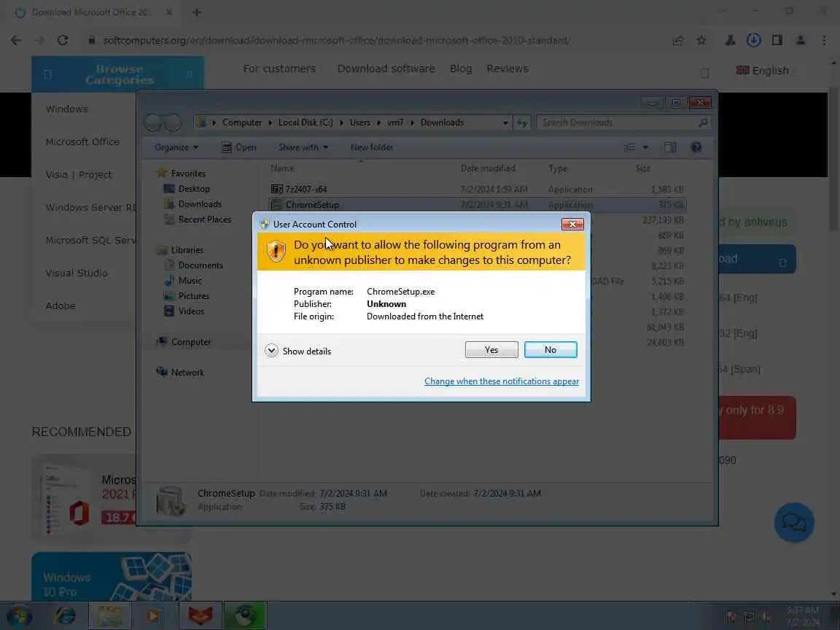840x630 pixels.
Task: Open the Music library
Action: pos(190,281)
